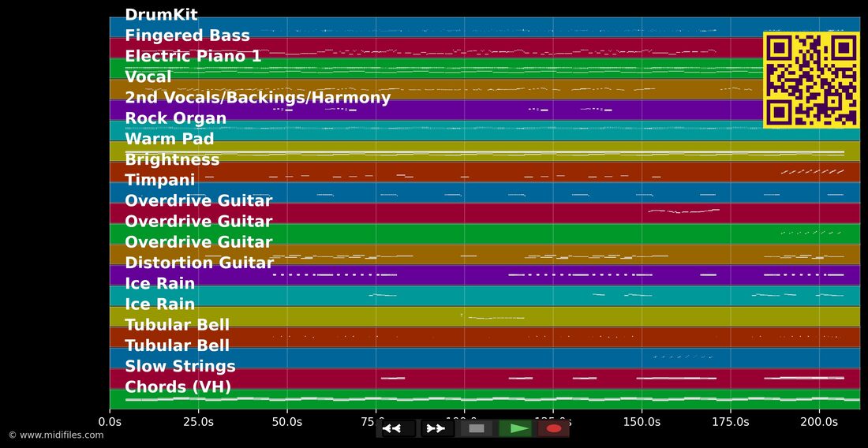The image size is (868, 448).
Task: Select the Fingered Bass track label
Action: 187,35
